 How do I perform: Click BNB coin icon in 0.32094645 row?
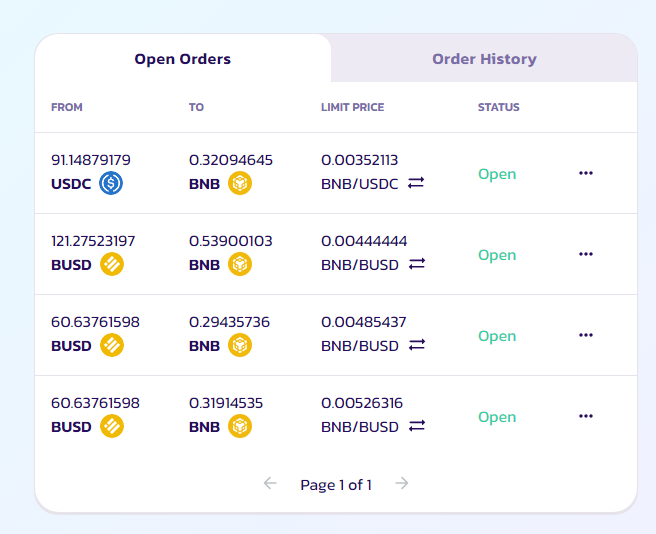coord(240,183)
